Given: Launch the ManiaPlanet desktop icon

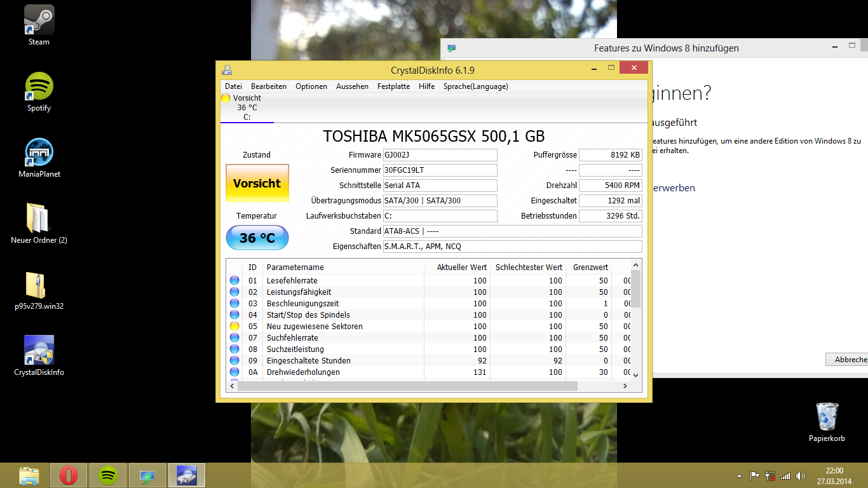Looking at the screenshot, I should click(x=39, y=158).
